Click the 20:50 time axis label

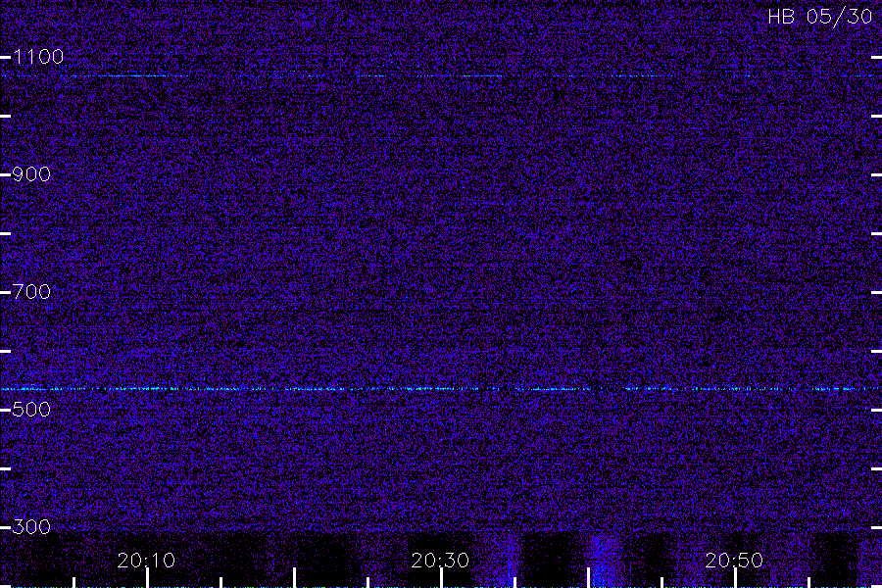click(734, 561)
